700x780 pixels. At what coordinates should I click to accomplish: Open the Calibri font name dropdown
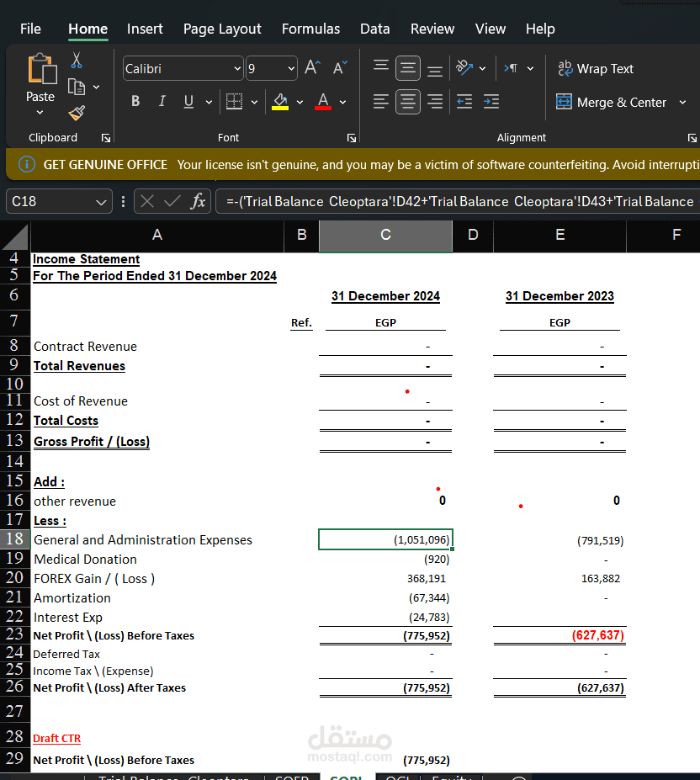click(237, 68)
